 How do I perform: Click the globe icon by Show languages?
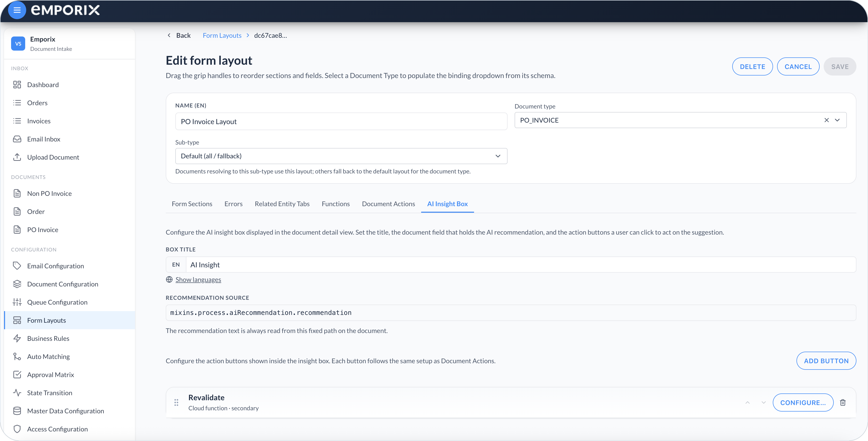[169, 280]
